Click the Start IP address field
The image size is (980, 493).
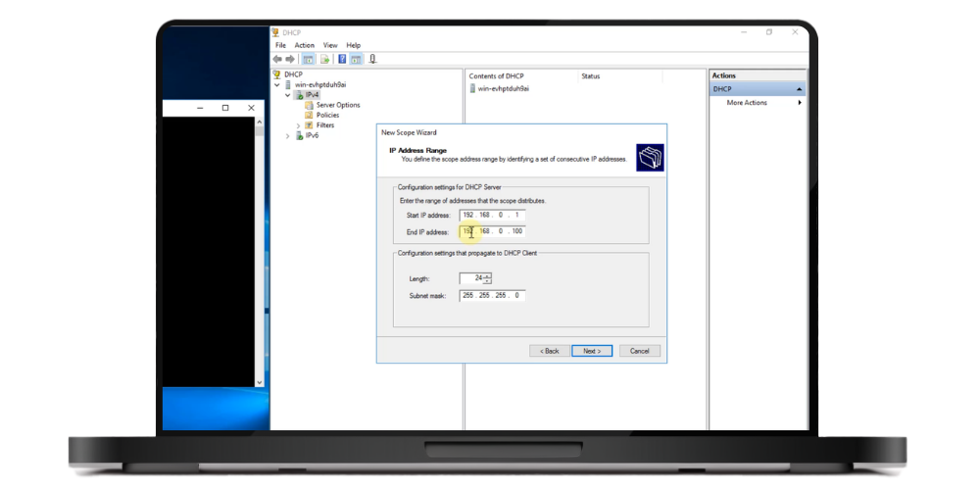click(x=492, y=215)
